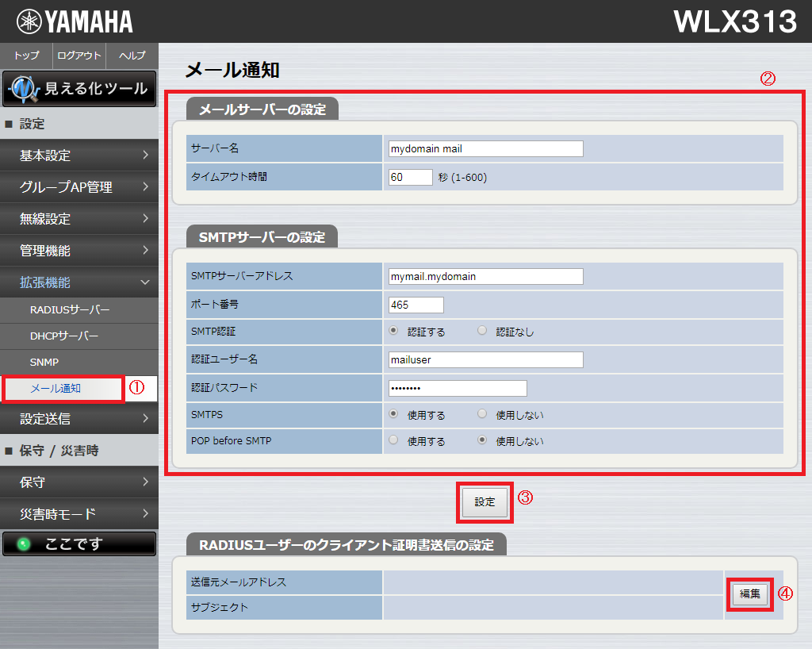Image resolution: width=812 pixels, height=649 pixels.
Task: Choose 使用しない for SMTPS
Action: (x=482, y=414)
